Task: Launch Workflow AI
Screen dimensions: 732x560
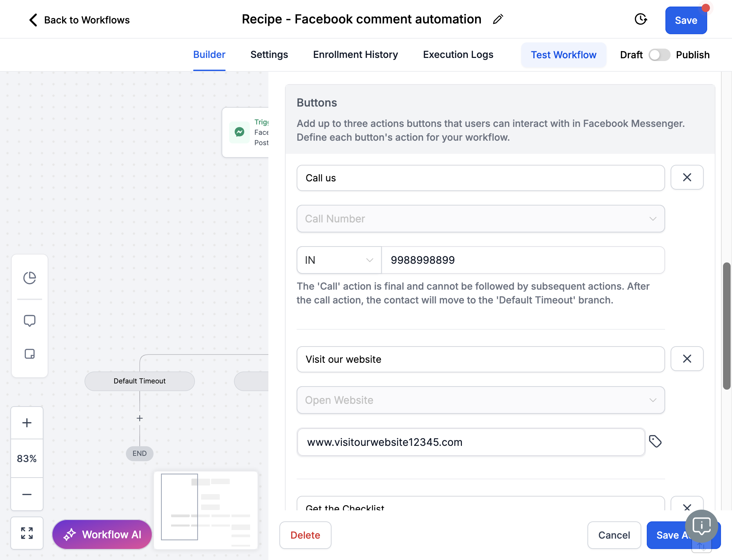Action: click(x=102, y=534)
